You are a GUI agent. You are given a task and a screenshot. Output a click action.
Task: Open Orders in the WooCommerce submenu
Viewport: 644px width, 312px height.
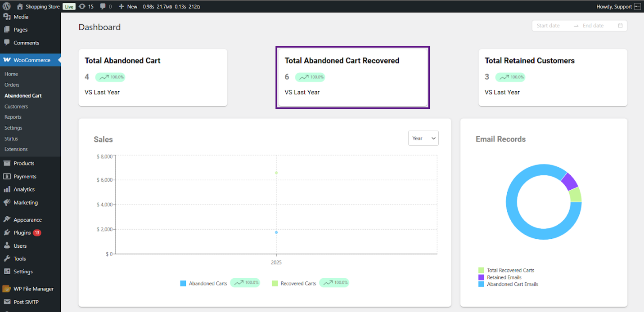(x=12, y=85)
